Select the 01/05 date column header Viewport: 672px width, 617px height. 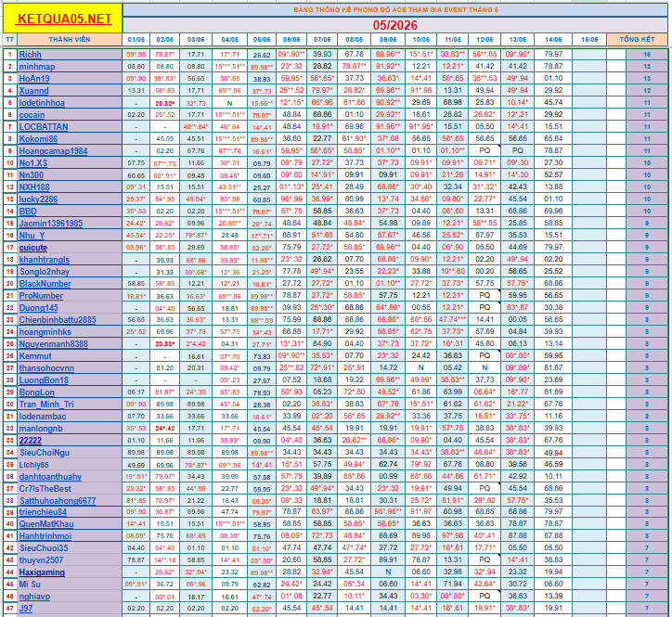coord(136,39)
